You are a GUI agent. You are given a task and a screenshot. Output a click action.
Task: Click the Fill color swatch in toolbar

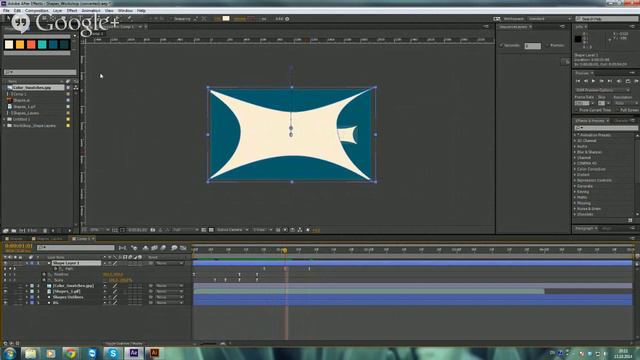226,18
